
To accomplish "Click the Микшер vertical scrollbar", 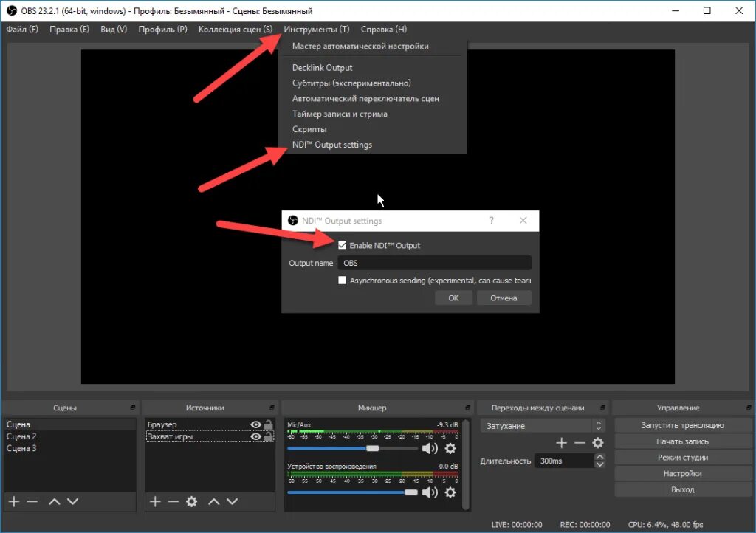I will (x=465, y=464).
